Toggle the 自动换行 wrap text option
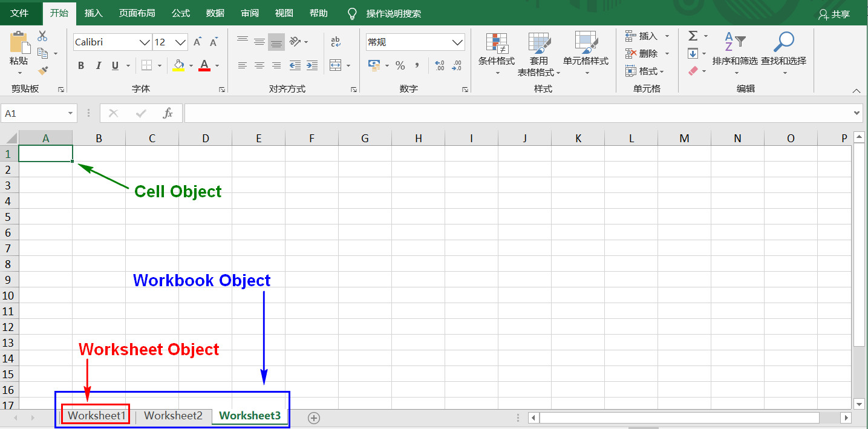Viewport: 868px width, 429px height. tap(335, 42)
